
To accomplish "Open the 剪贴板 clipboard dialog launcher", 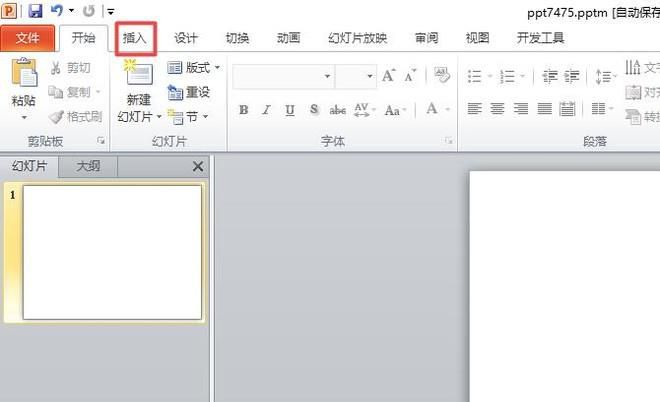I will click(x=101, y=141).
